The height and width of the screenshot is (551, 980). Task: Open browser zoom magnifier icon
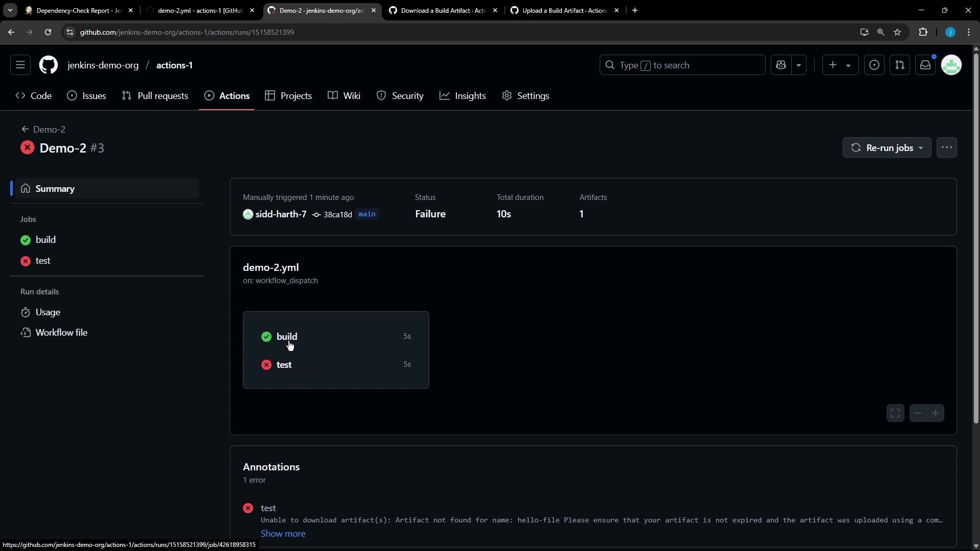pos(880,32)
